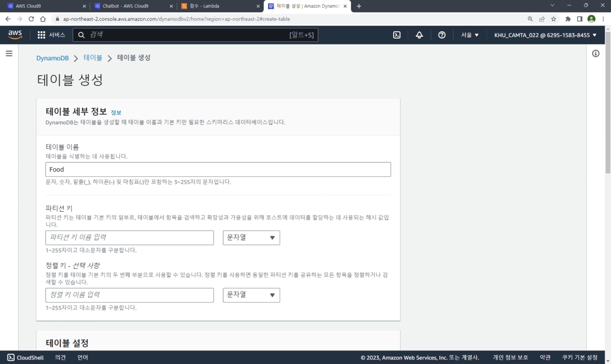
Task: Close the AWS Cloud9 tab
Action: (84, 6)
